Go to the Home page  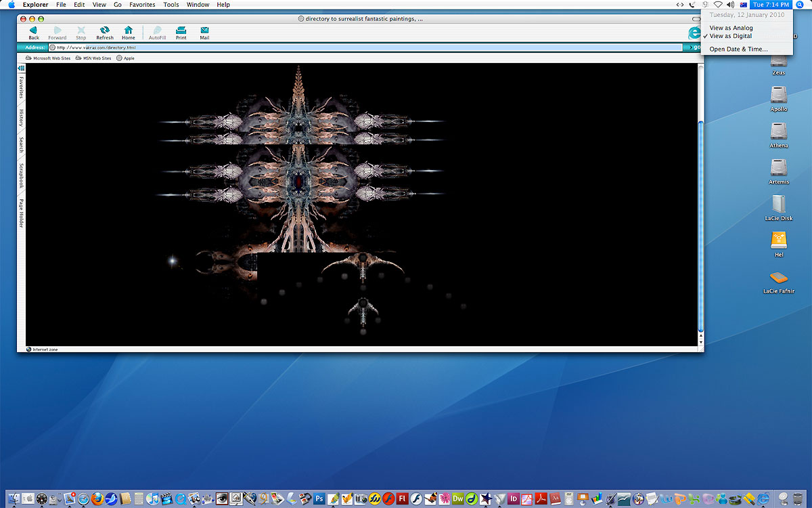[x=129, y=33]
